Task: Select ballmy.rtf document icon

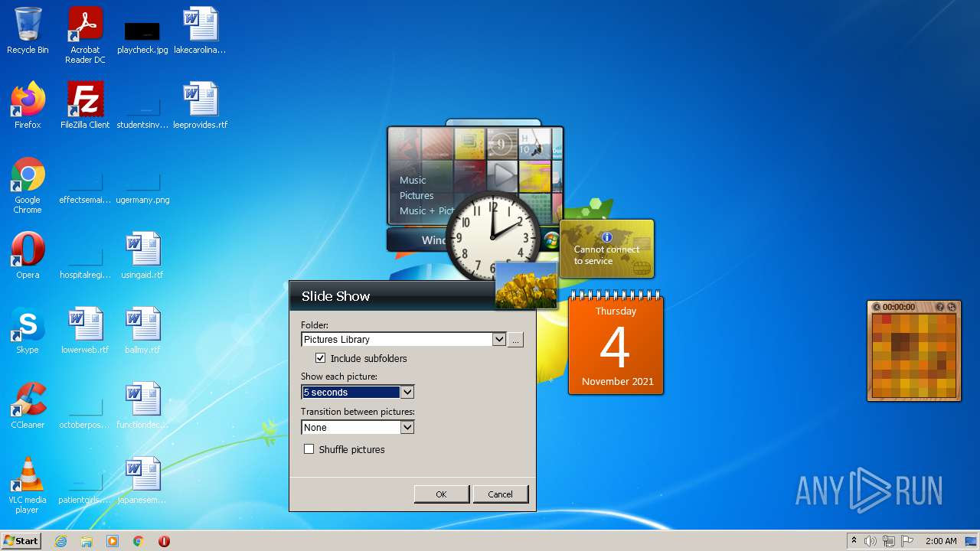Action: click(x=142, y=331)
